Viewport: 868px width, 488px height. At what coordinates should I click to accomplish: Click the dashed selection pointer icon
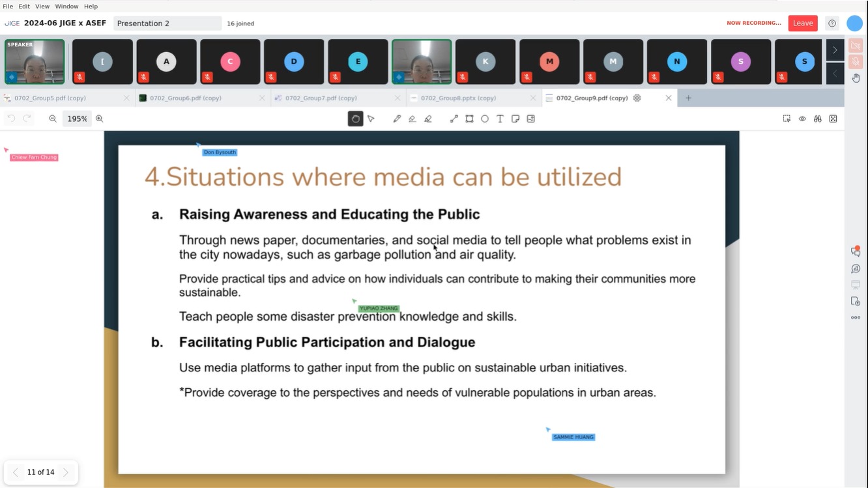coord(787,119)
